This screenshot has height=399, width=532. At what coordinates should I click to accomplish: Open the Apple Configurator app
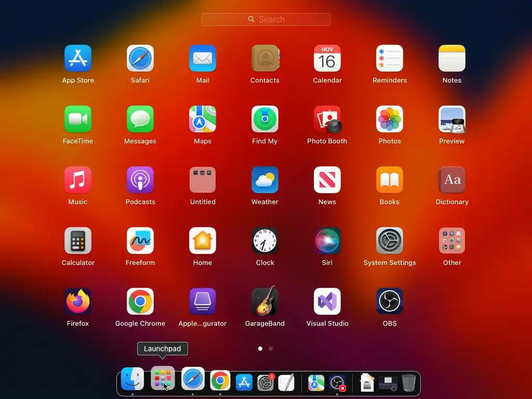[203, 301]
